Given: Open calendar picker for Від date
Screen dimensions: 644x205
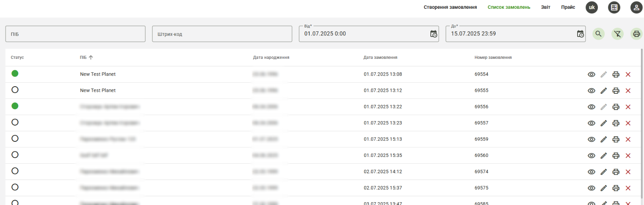Looking at the screenshot, I should point(434,34).
